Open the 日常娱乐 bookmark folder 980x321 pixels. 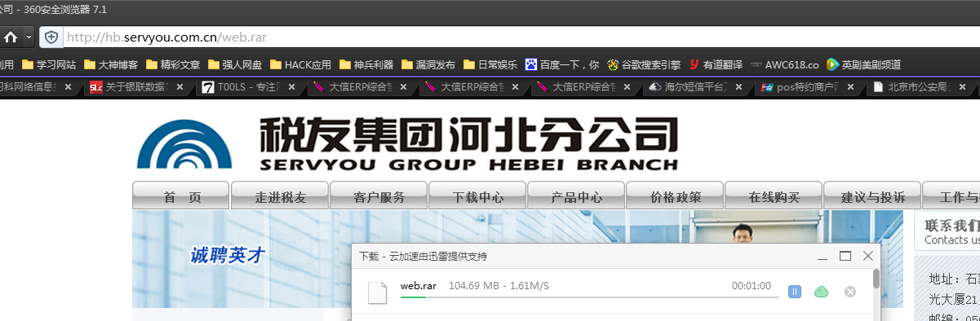point(490,64)
